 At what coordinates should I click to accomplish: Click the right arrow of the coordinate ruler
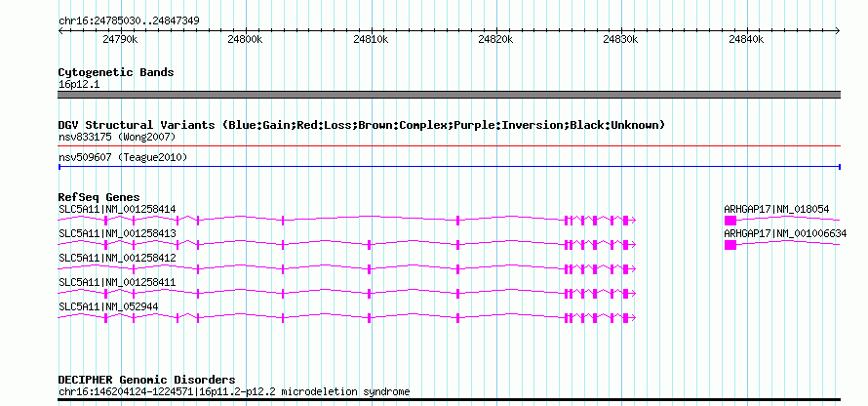[837, 30]
